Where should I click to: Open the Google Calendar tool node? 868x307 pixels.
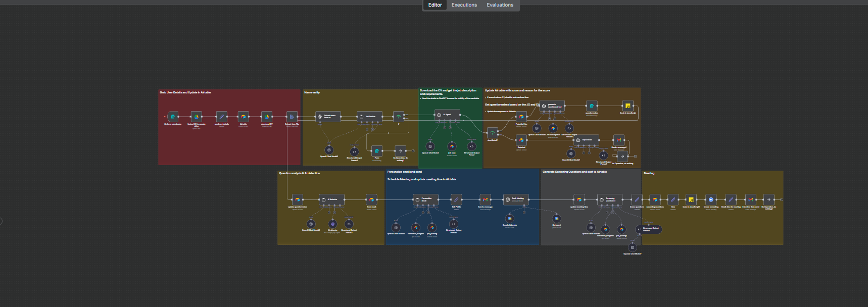(x=509, y=219)
